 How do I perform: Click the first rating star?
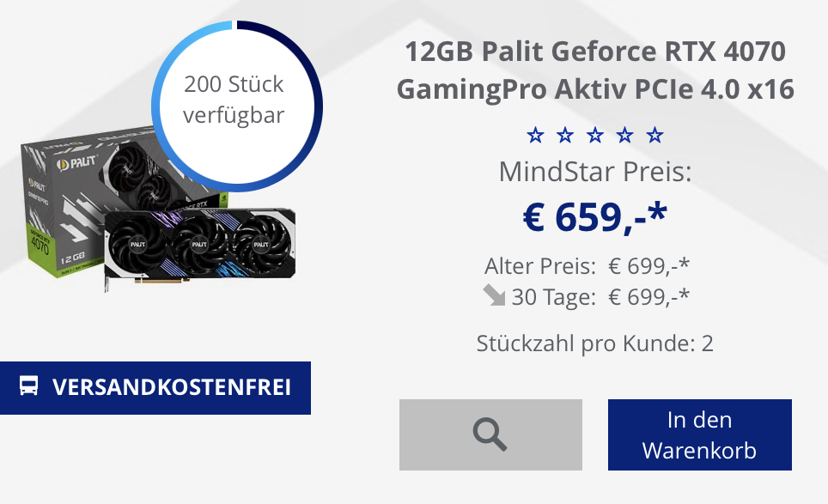click(x=535, y=136)
